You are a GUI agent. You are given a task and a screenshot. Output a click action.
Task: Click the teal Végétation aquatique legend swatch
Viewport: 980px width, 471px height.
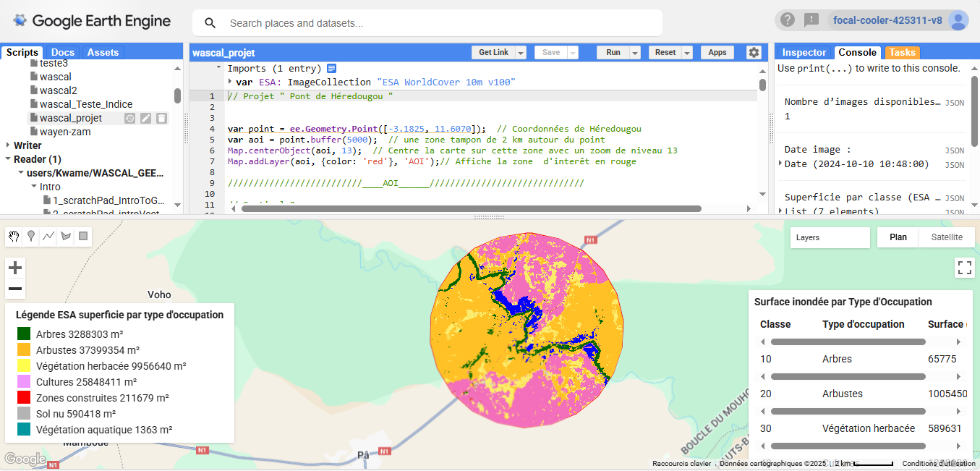tap(24, 430)
